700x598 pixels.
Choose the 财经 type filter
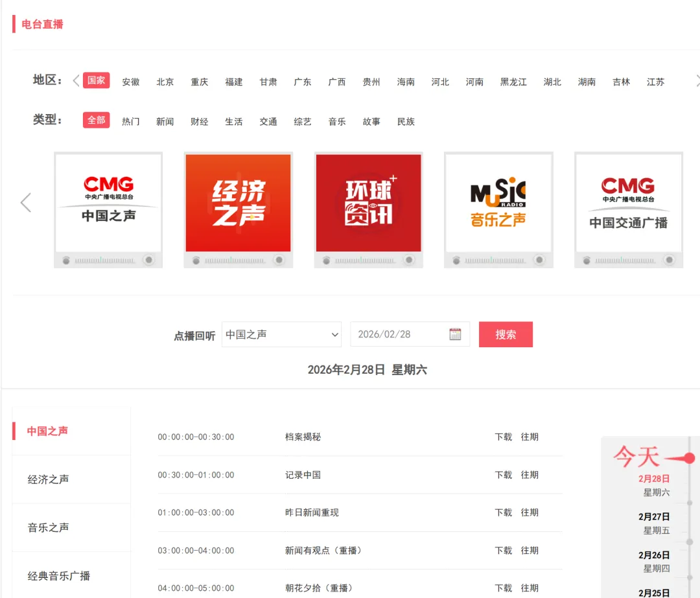coord(200,121)
